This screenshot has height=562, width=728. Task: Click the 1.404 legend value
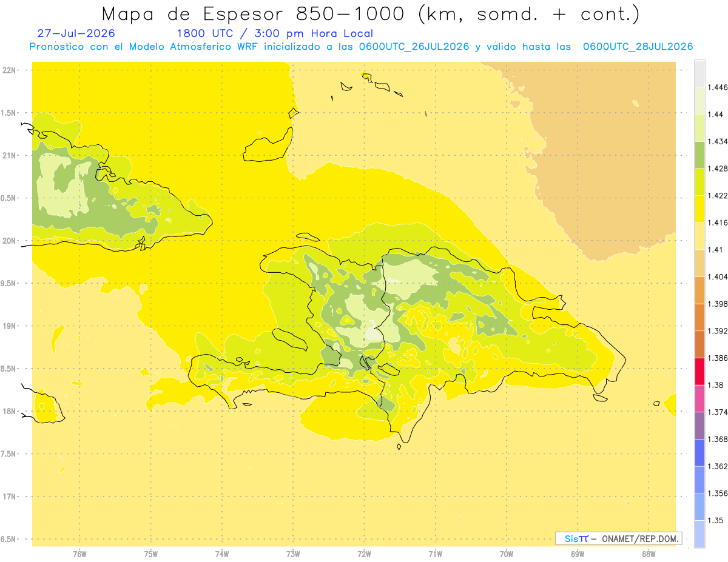point(719,277)
